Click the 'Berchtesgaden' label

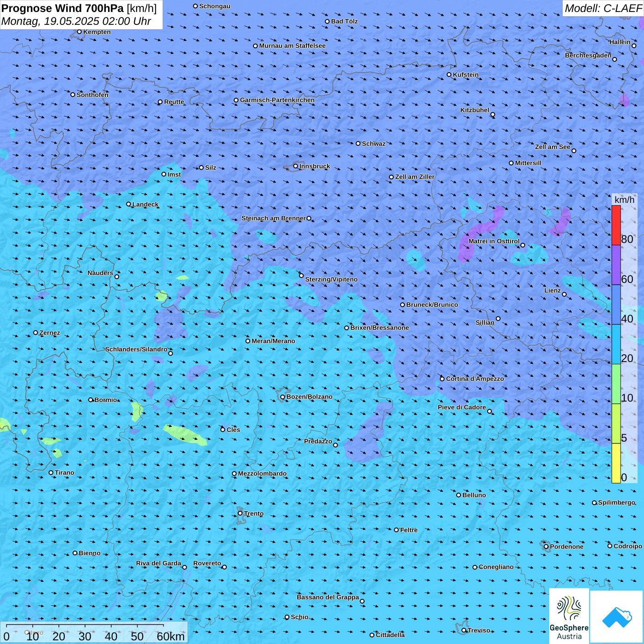[588, 55]
